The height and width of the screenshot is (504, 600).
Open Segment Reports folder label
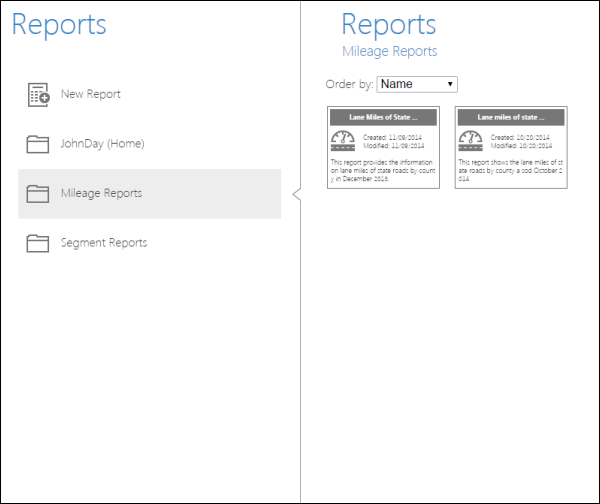coord(104,243)
